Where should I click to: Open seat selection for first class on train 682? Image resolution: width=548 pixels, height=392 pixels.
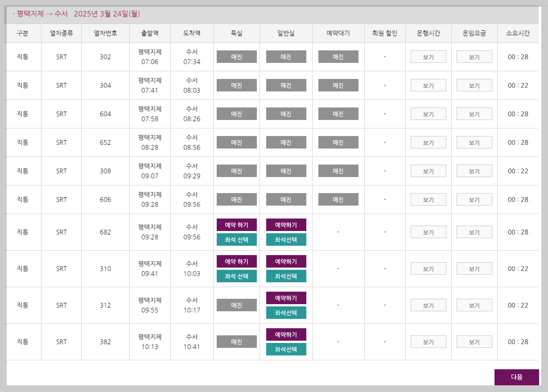point(236,239)
